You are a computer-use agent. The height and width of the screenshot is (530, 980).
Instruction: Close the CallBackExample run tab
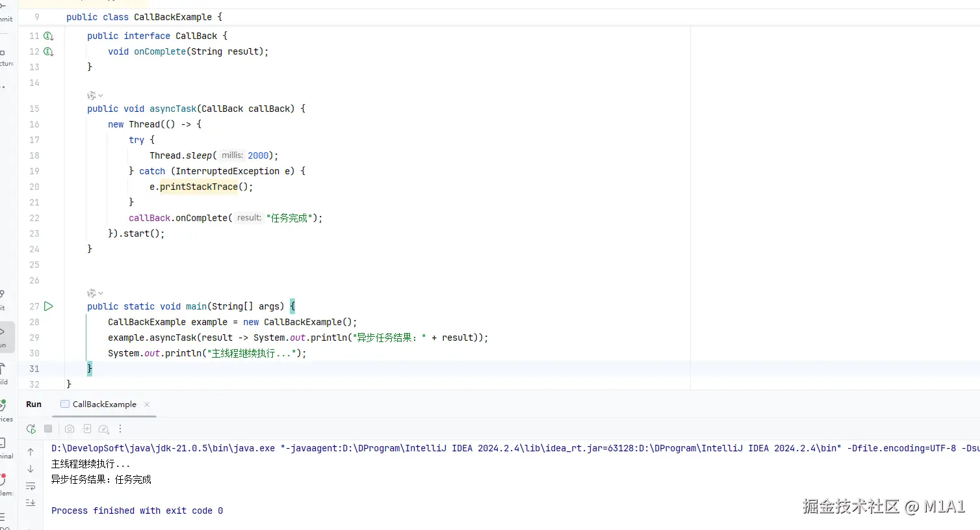pyautogui.click(x=147, y=404)
